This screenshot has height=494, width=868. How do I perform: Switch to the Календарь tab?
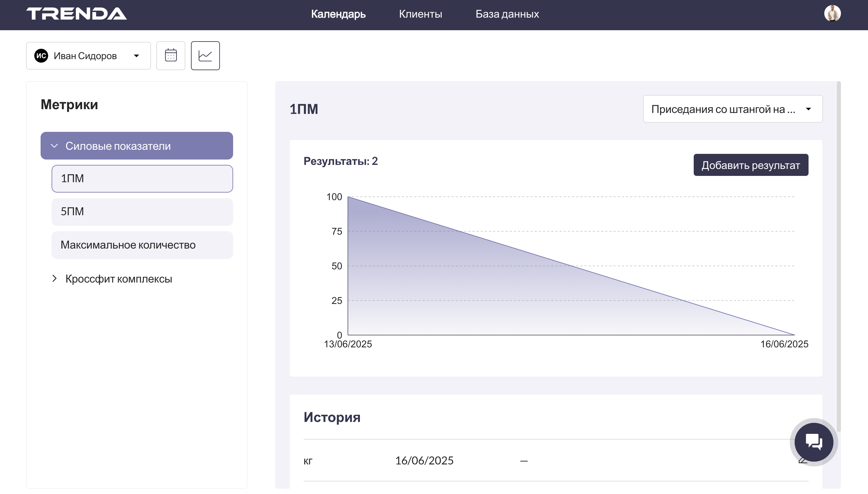[x=338, y=14]
